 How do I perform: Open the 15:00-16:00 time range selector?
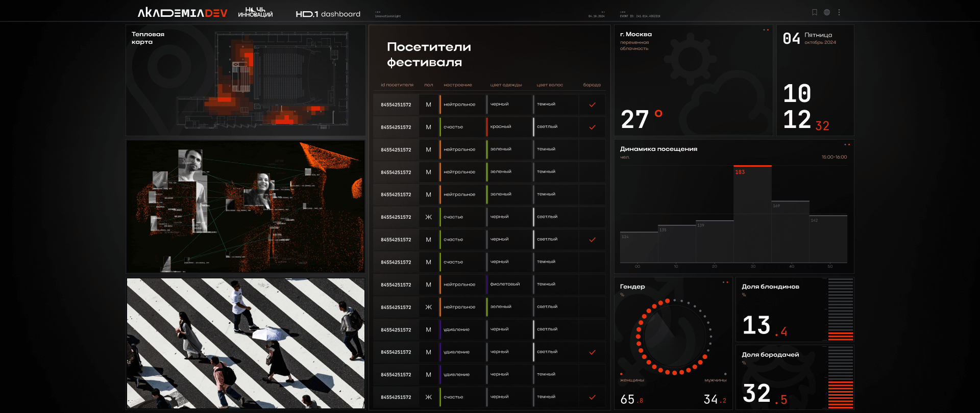[834, 157]
